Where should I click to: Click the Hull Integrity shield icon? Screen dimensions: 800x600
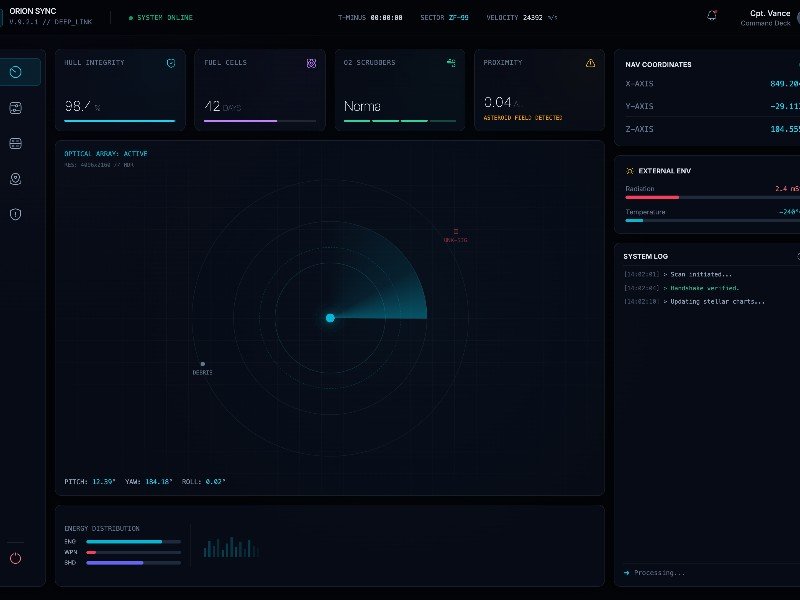tap(171, 63)
